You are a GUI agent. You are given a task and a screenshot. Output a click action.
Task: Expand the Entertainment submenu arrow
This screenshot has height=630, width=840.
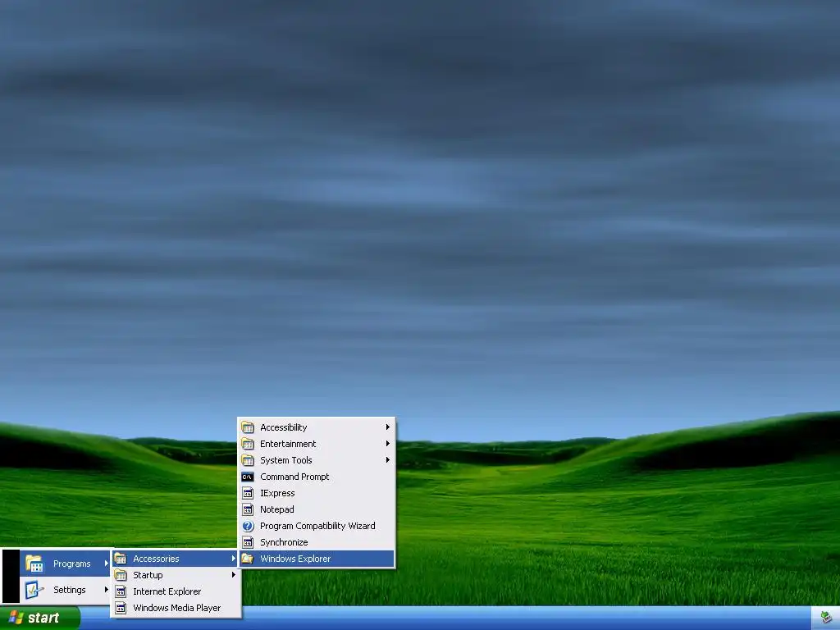(387, 444)
